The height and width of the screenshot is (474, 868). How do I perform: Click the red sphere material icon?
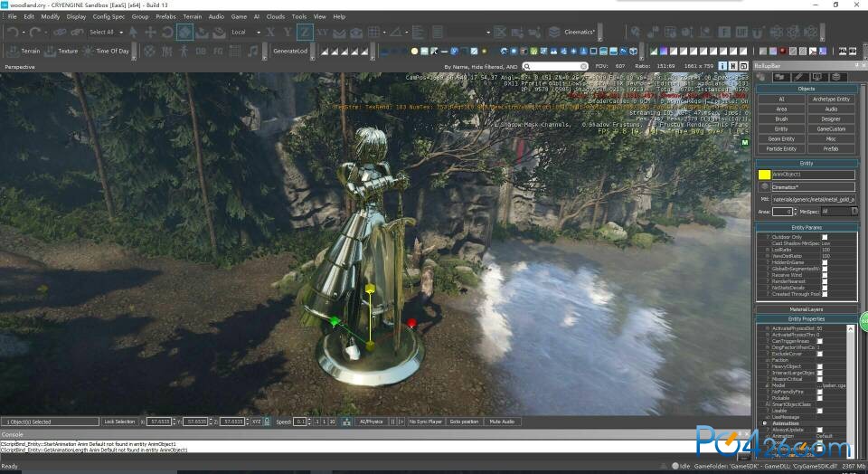783,51
